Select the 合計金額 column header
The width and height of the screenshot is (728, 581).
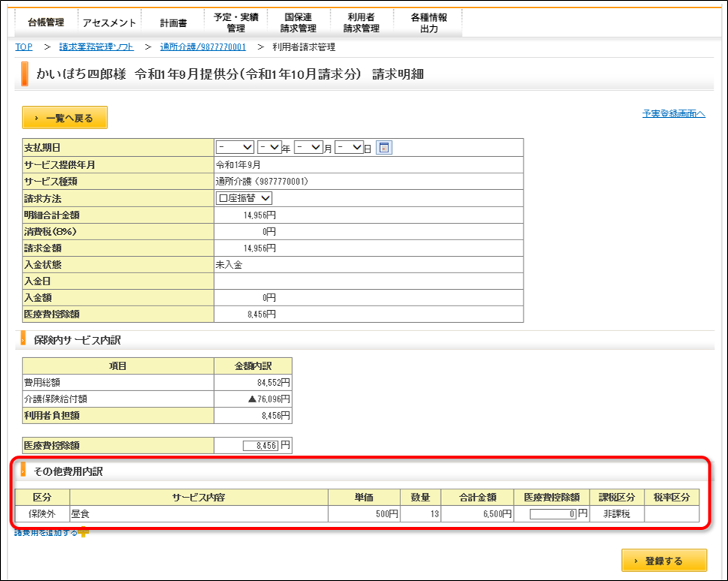[x=477, y=497]
